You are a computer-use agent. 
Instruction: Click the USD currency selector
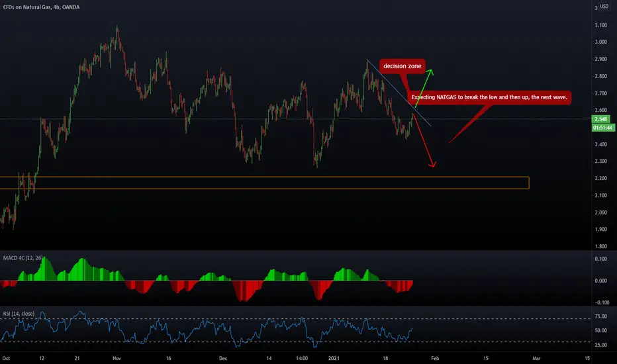point(604,7)
